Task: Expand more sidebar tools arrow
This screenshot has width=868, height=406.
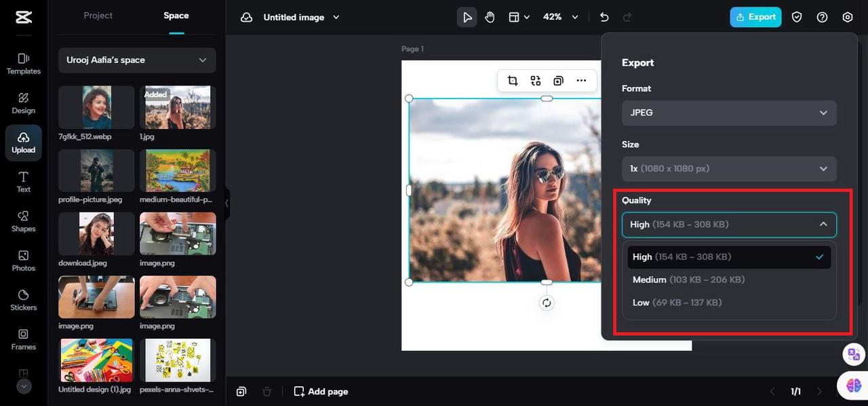Action: [24, 386]
